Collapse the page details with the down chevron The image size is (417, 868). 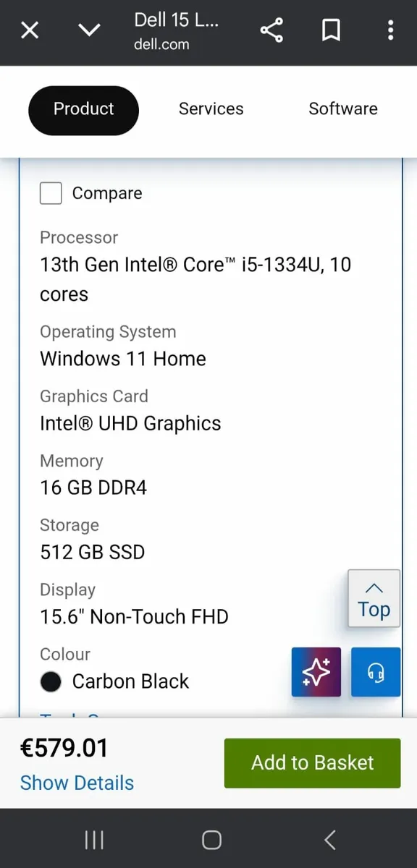88,30
